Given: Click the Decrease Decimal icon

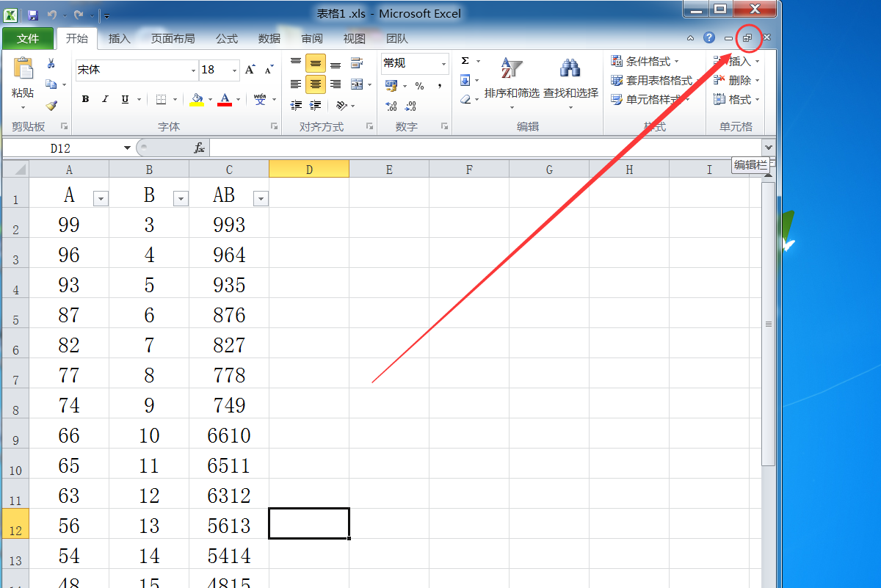Looking at the screenshot, I should pos(410,106).
